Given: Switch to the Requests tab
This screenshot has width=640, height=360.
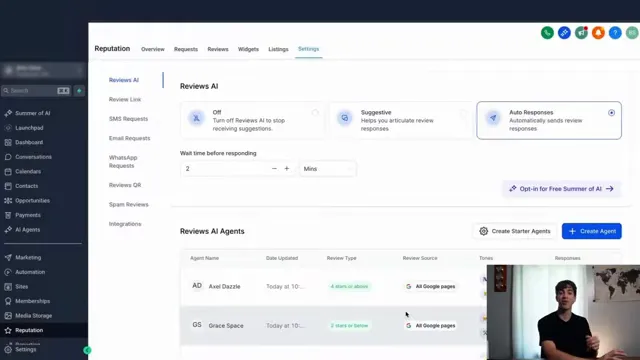Looking at the screenshot, I should point(186,49).
